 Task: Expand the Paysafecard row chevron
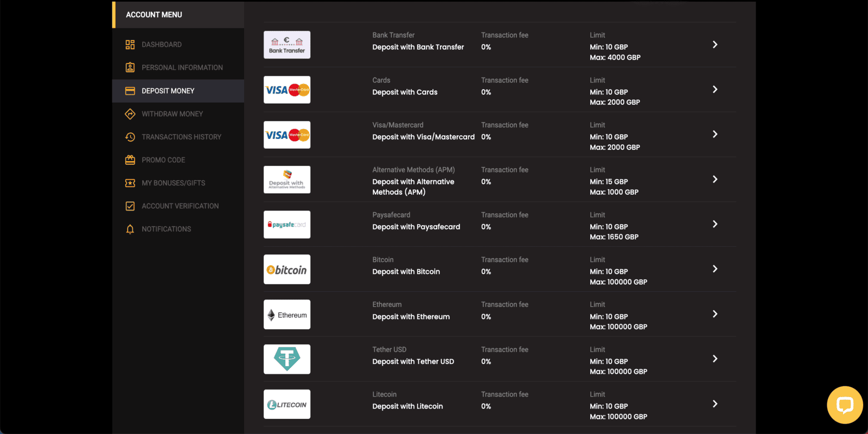[715, 224]
